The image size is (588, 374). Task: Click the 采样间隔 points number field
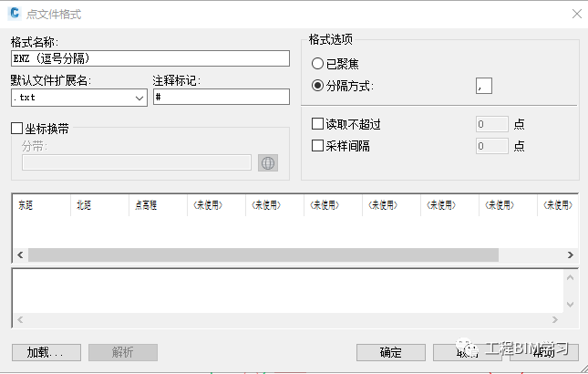click(x=492, y=146)
